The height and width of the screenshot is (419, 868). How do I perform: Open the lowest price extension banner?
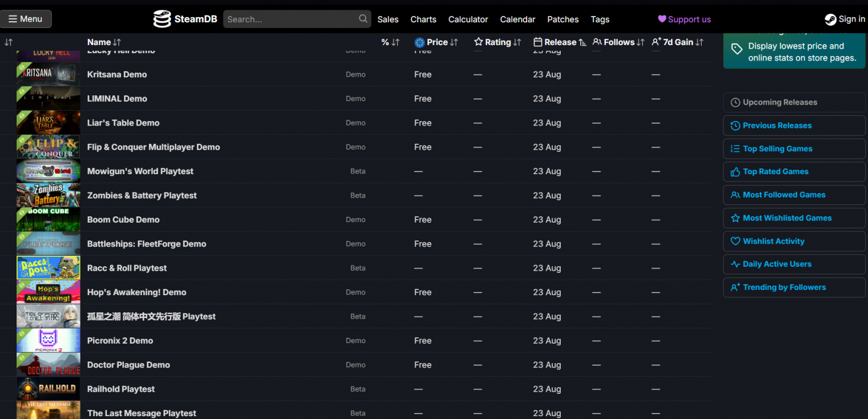tap(794, 51)
